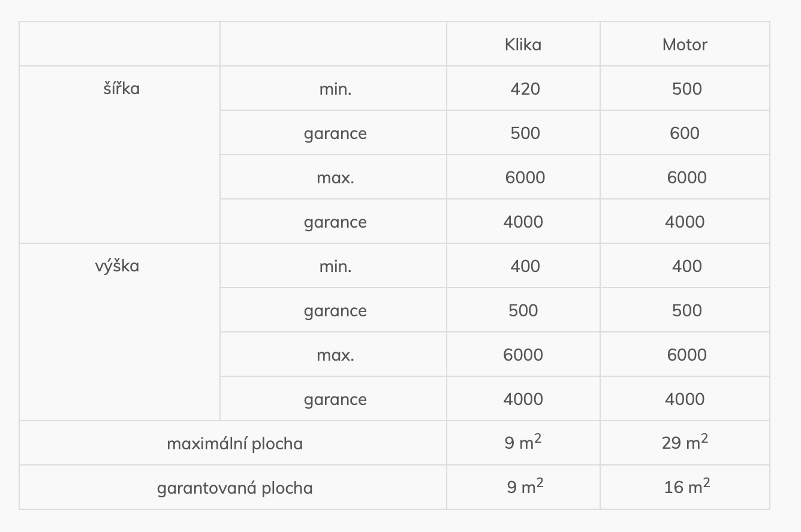Select the šířka row label
801x532 pixels.
point(121,89)
